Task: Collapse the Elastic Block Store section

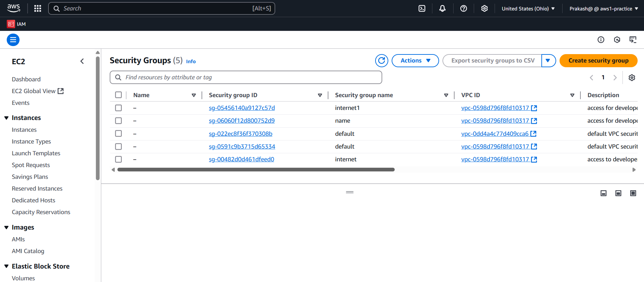Action: 6,266
